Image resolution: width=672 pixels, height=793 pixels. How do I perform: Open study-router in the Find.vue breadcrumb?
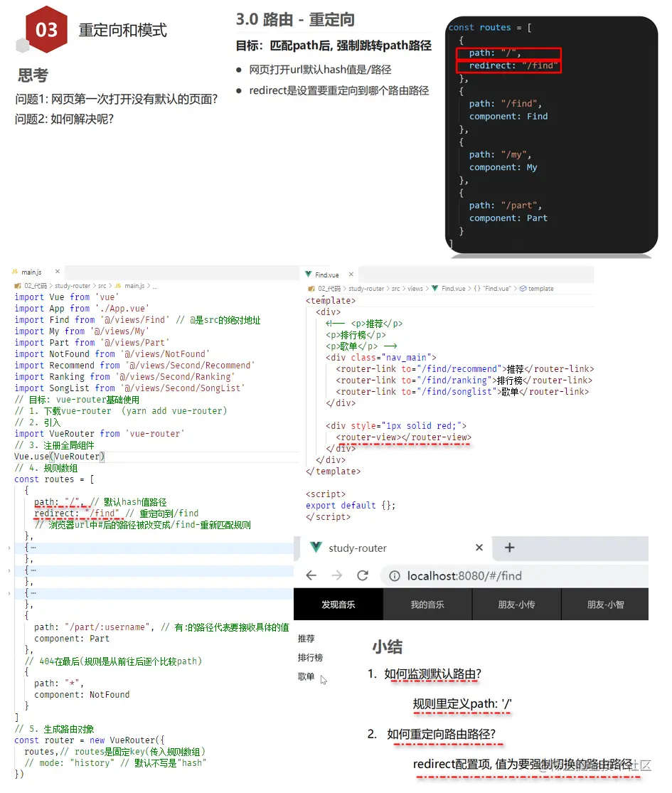(366, 289)
